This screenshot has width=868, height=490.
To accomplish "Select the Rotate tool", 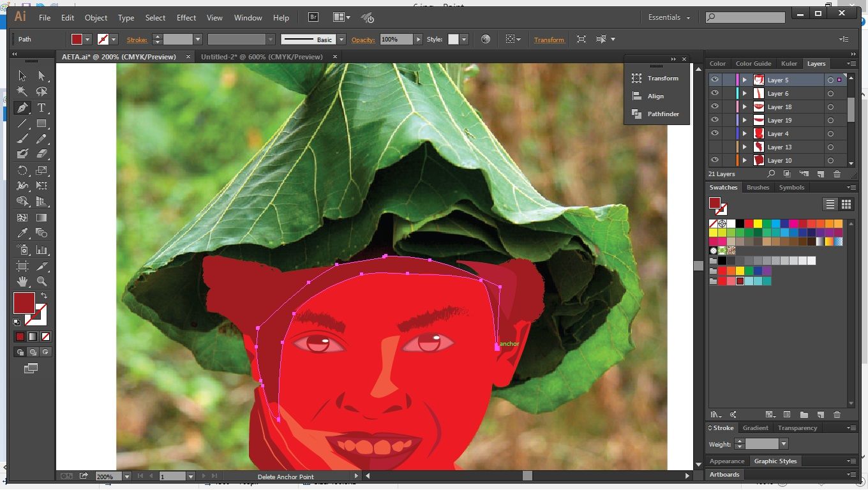I will point(22,170).
